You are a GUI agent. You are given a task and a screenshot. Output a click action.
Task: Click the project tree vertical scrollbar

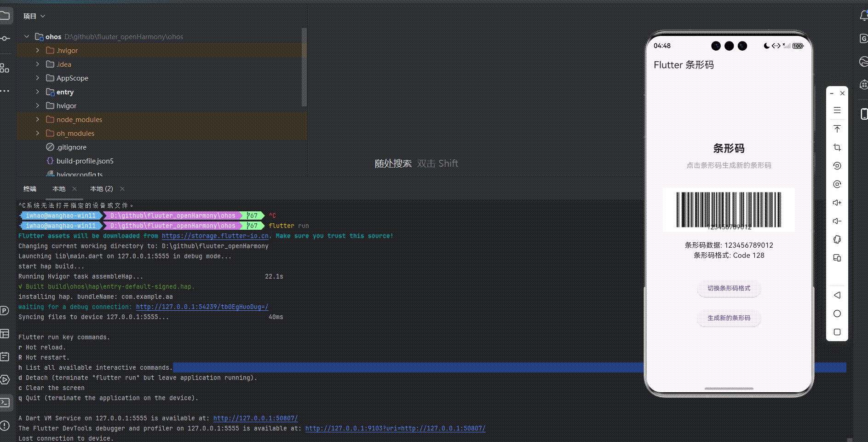[x=304, y=67]
